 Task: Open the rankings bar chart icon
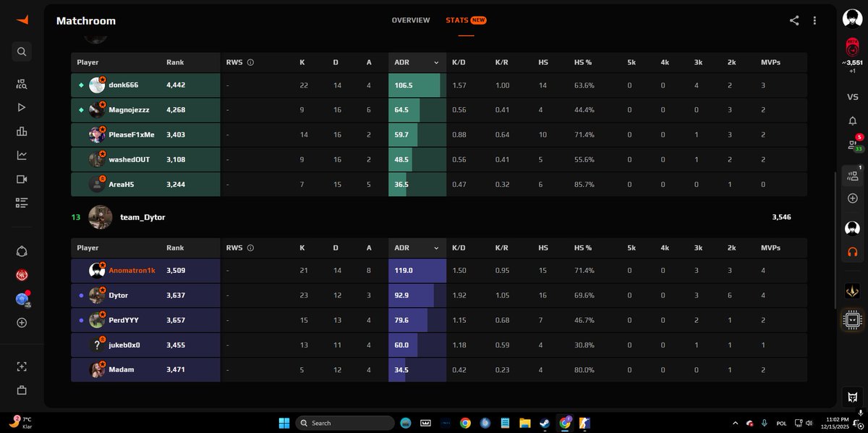pyautogui.click(x=22, y=132)
